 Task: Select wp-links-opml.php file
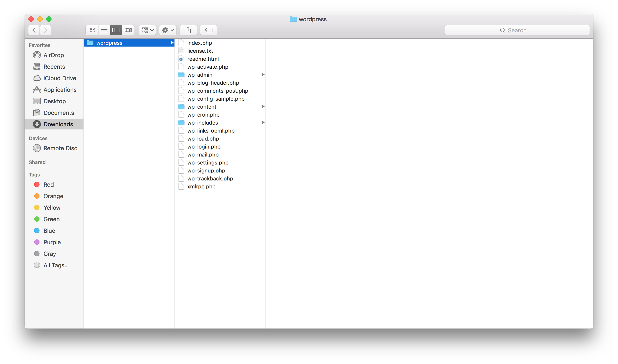coord(220,131)
